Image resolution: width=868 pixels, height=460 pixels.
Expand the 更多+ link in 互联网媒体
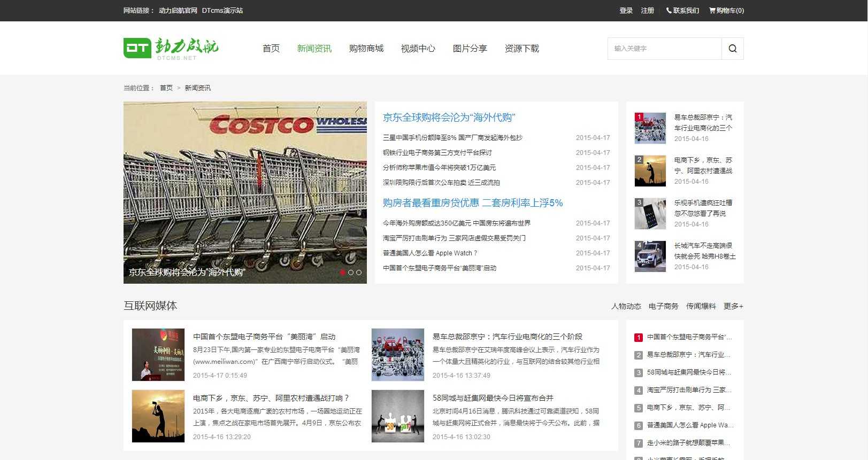(733, 306)
